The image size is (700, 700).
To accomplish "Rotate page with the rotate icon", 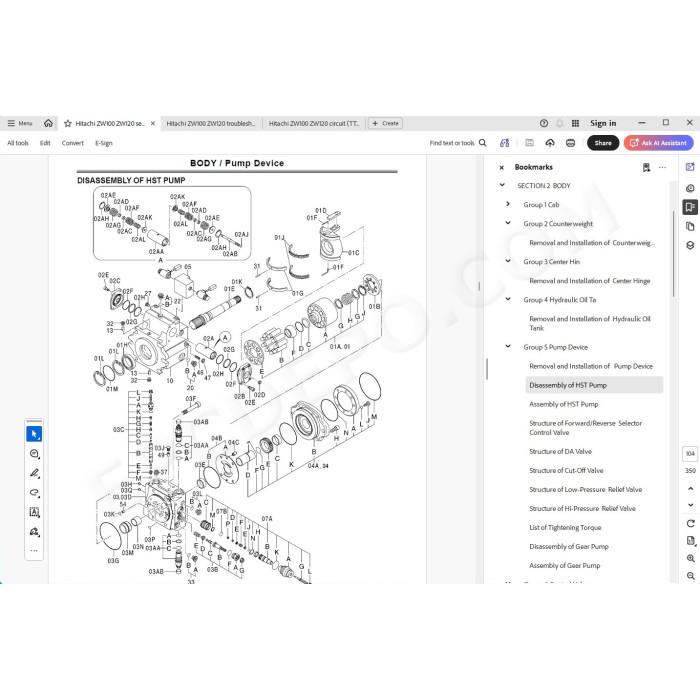I will click(x=691, y=523).
